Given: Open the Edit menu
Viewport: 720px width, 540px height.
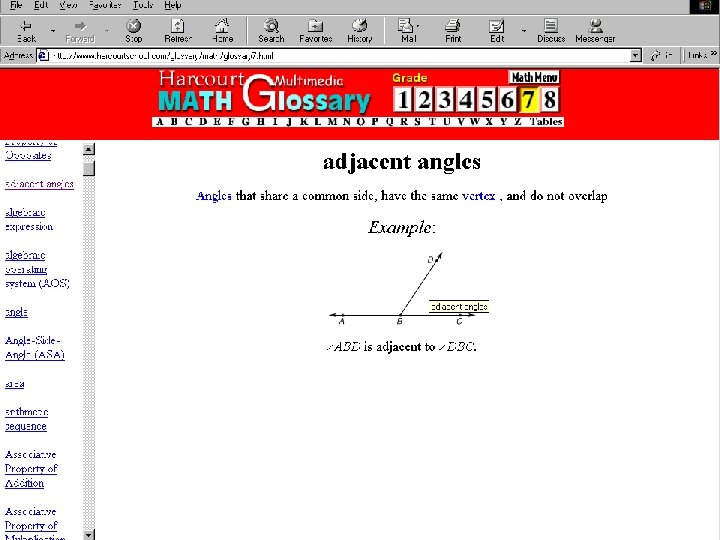Looking at the screenshot, I should 41,5.
